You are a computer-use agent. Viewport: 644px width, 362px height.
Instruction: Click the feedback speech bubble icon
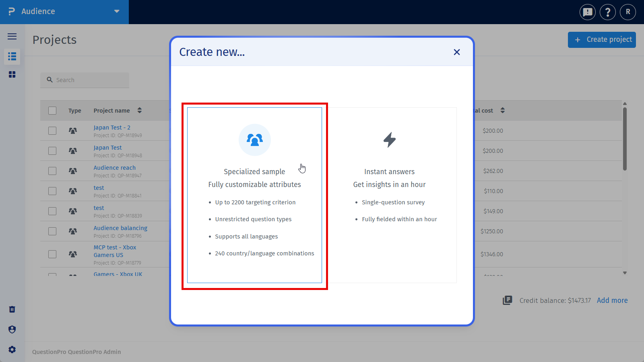[588, 12]
